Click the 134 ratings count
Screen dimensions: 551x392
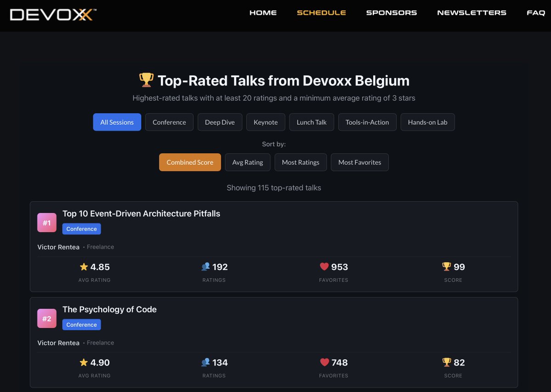pyautogui.click(x=220, y=363)
